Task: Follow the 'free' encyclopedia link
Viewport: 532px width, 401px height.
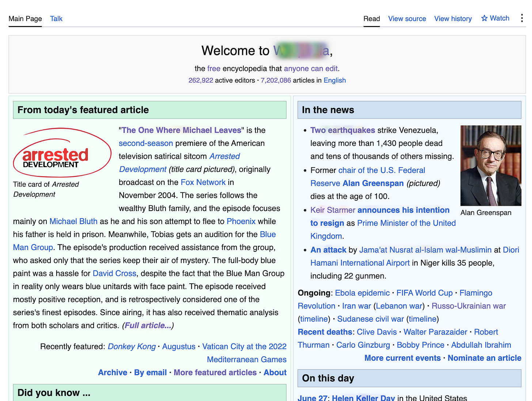Action: (214, 69)
